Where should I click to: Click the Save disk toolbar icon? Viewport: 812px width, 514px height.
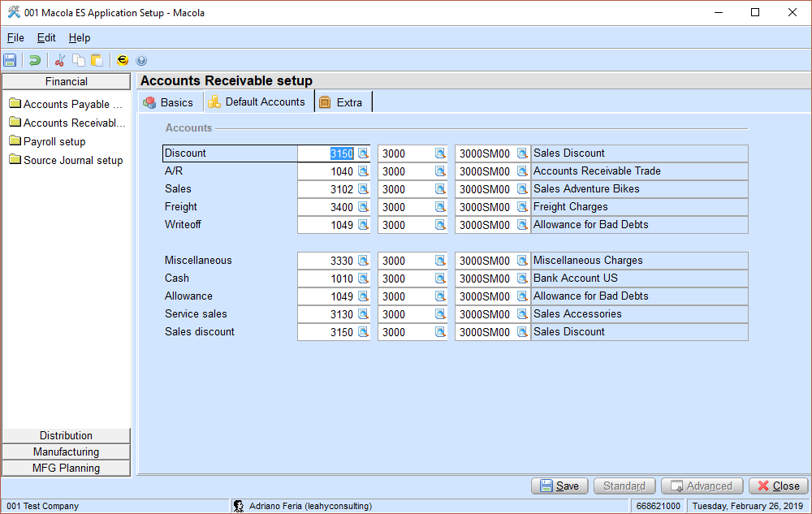point(10,60)
